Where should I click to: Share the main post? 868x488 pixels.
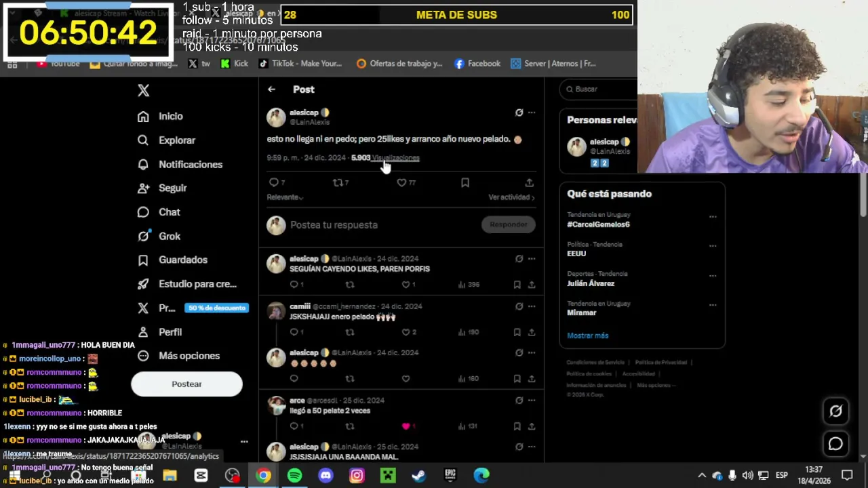(x=529, y=182)
